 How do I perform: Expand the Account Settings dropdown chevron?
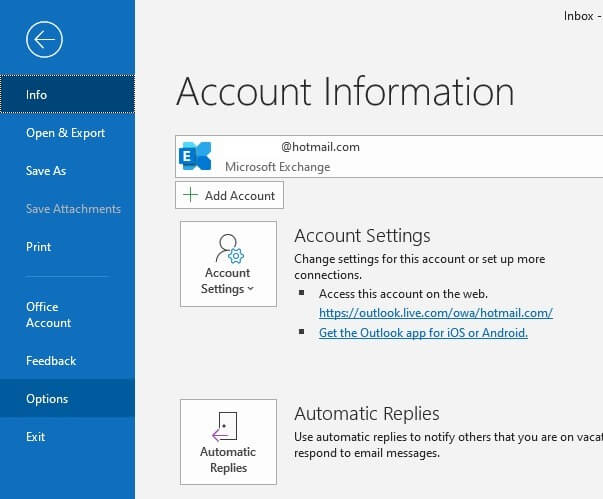[x=251, y=289]
